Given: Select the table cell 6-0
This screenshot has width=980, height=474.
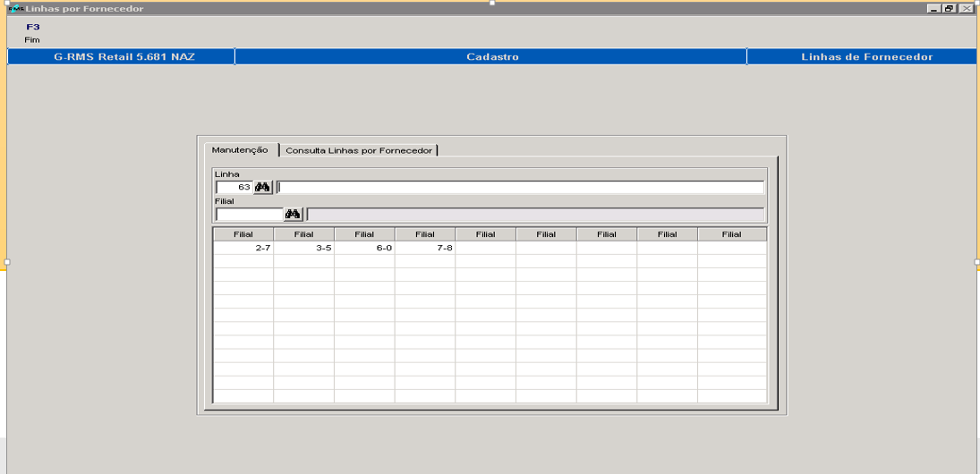Looking at the screenshot, I should [x=364, y=248].
